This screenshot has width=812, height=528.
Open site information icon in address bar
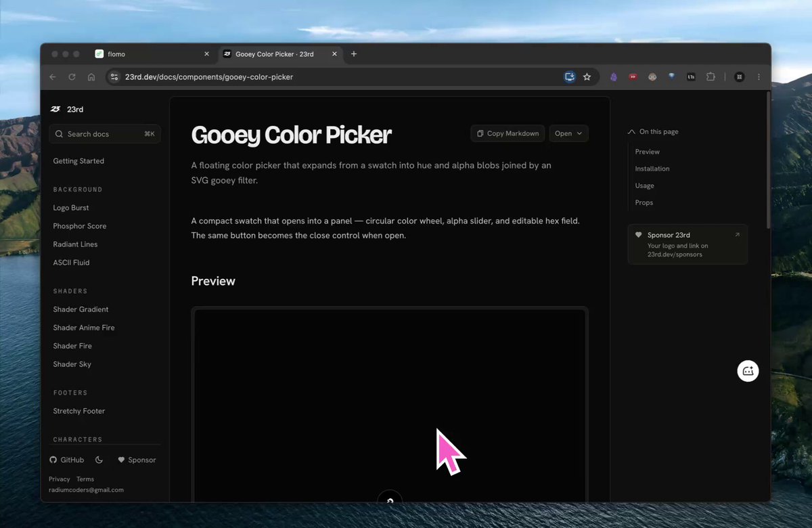tap(114, 77)
